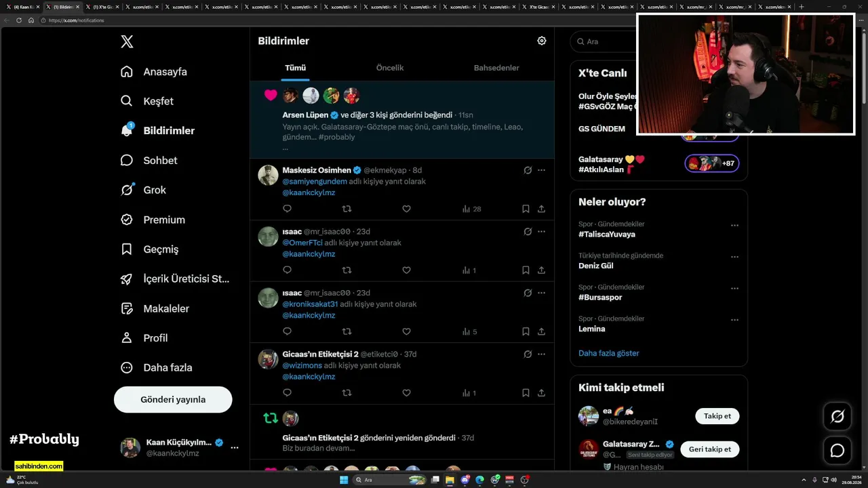The width and height of the screenshot is (868, 488).
Task: Open more options for #TaliscaYuvaya trend
Action: coord(734,226)
